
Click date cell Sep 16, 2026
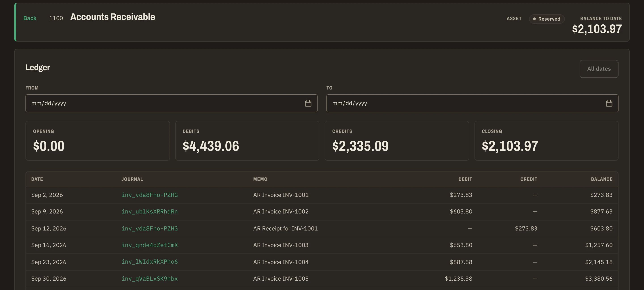49,245
